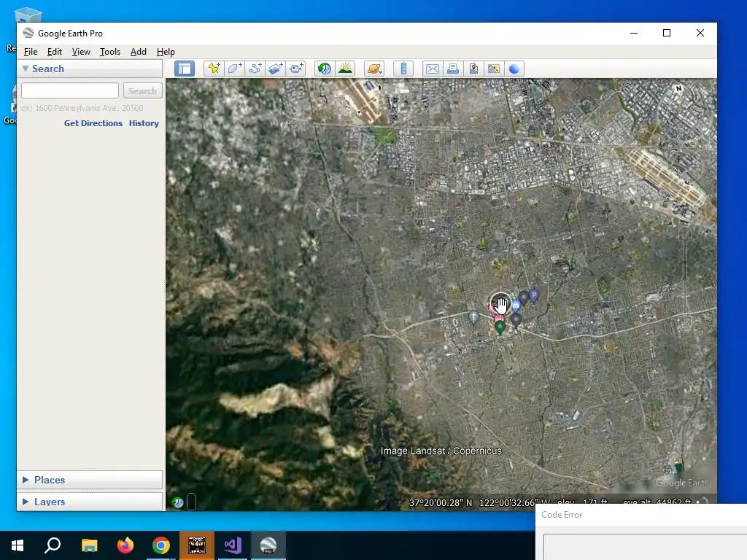Open the Add menu
The height and width of the screenshot is (560, 747).
click(139, 52)
